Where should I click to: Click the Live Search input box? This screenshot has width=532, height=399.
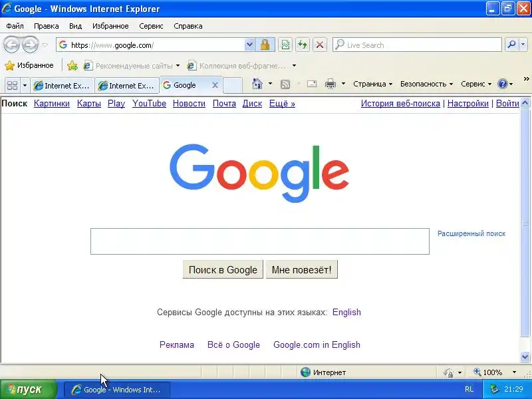pyautogui.click(x=417, y=45)
